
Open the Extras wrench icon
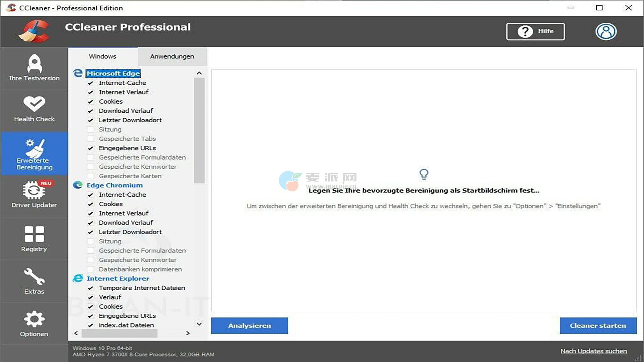point(34,277)
